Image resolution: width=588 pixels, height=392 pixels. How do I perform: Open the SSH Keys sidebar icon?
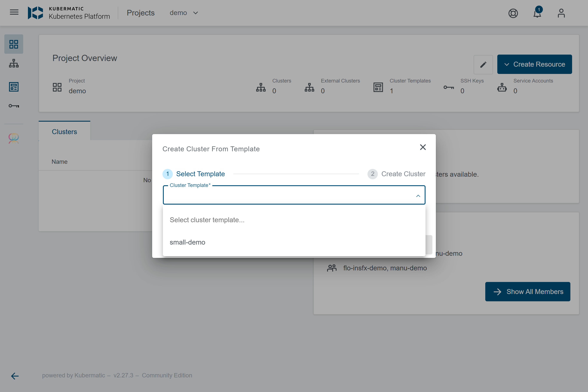[x=14, y=106]
